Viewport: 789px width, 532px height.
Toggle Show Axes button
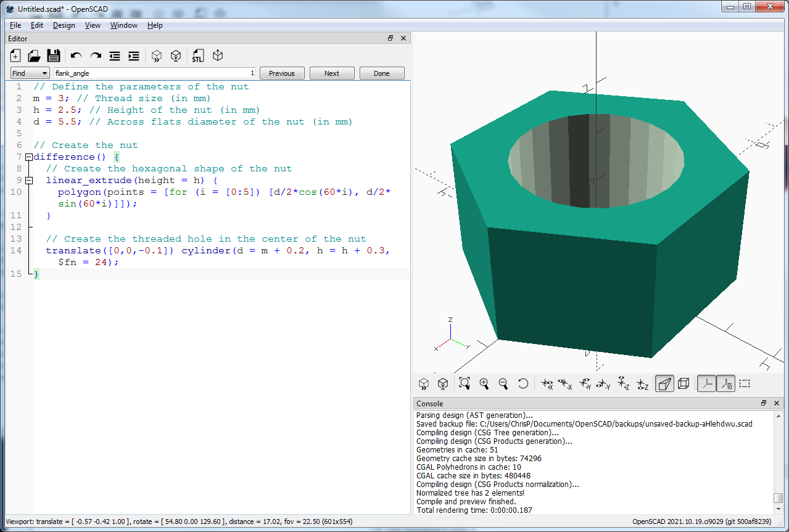pyautogui.click(x=706, y=384)
